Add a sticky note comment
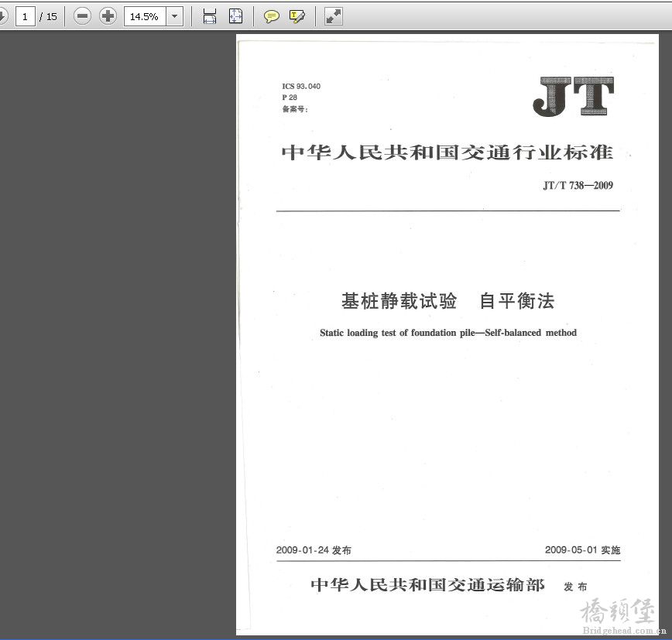 pyautogui.click(x=271, y=17)
